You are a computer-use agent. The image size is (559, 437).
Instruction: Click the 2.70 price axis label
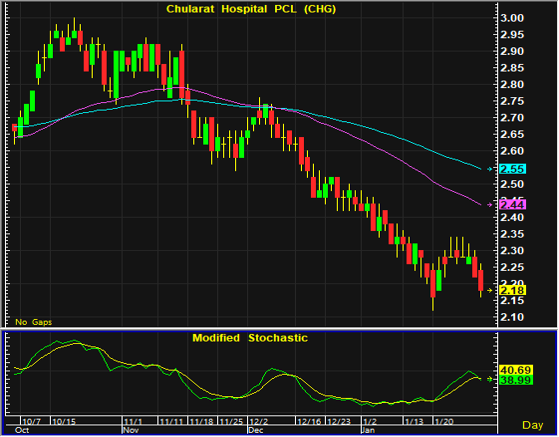(512, 118)
